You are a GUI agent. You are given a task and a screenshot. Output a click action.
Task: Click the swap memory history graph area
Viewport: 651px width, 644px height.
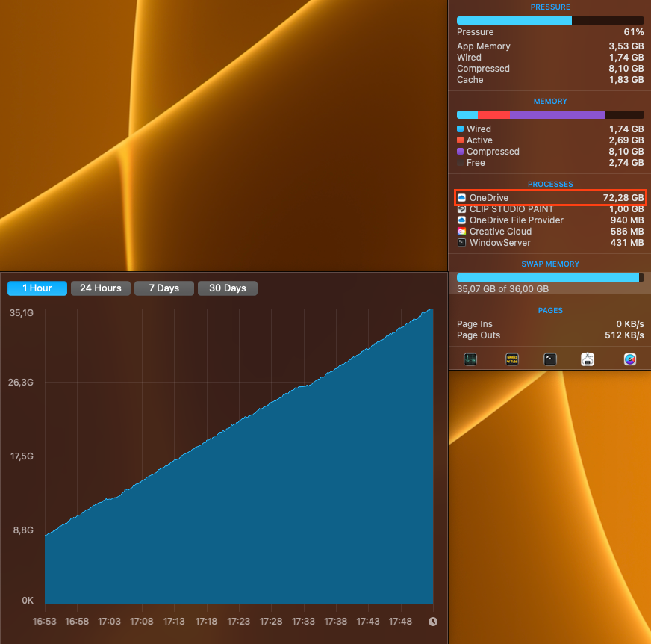tap(239, 456)
